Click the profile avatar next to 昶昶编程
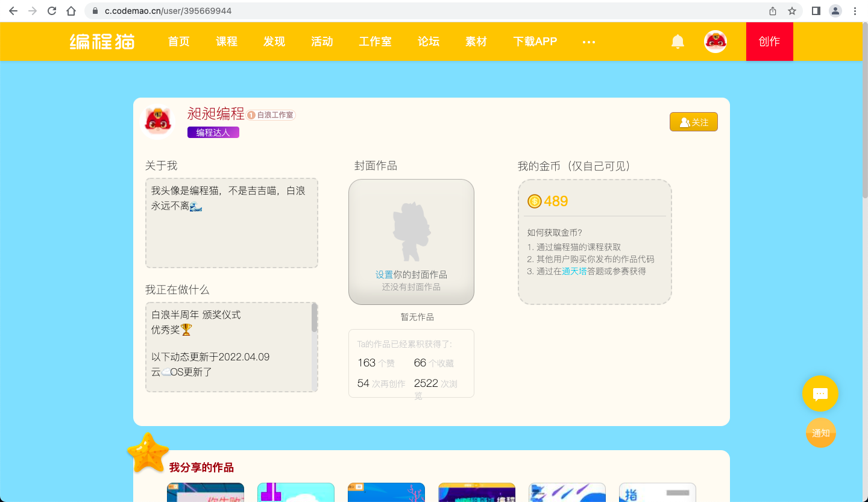 158,122
